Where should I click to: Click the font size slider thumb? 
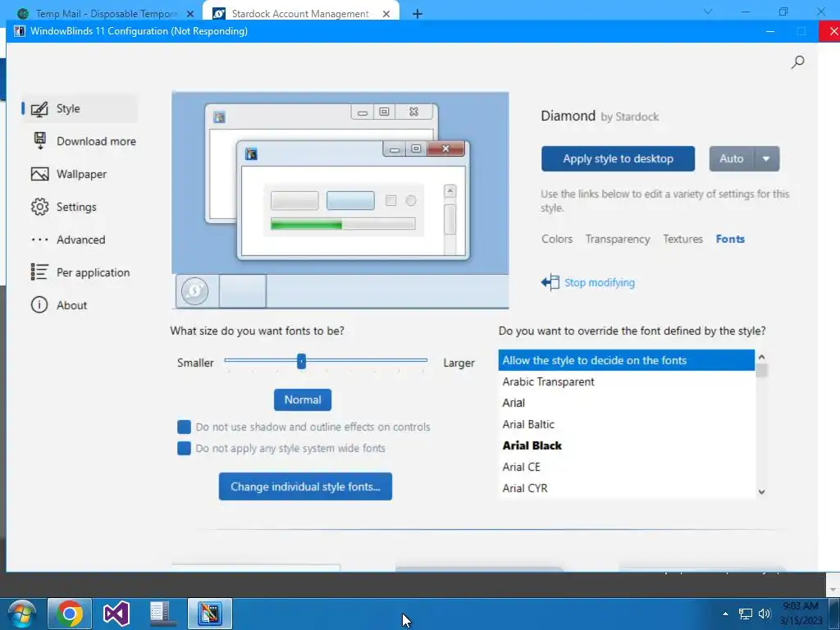[301, 361]
